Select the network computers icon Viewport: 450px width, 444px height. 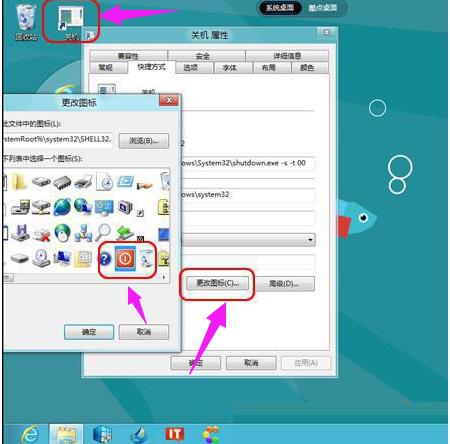(x=83, y=233)
